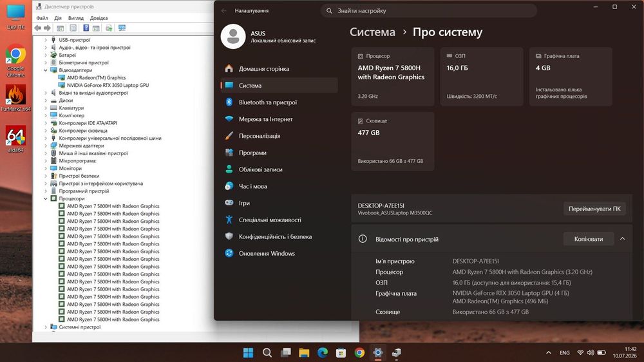Open Персоналізація settings
The height and width of the screenshot is (362, 644).
pos(279,136)
